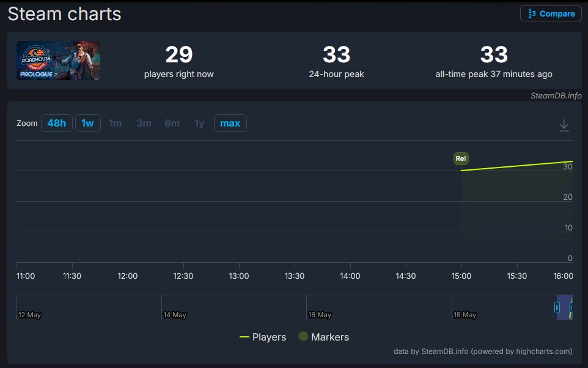
Task: Click the yellow players line on the chart
Action: [x=516, y=166]
